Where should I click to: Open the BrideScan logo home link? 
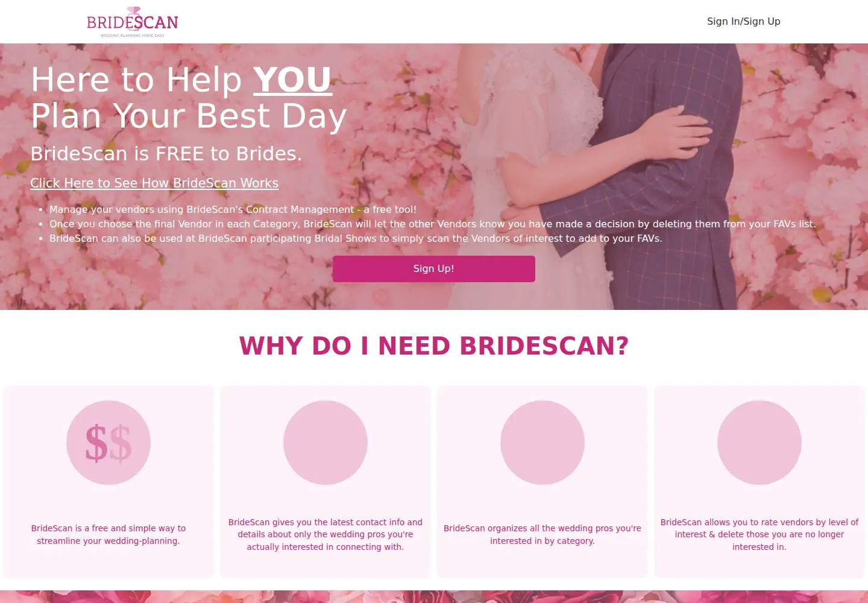[x=133, y=22]
